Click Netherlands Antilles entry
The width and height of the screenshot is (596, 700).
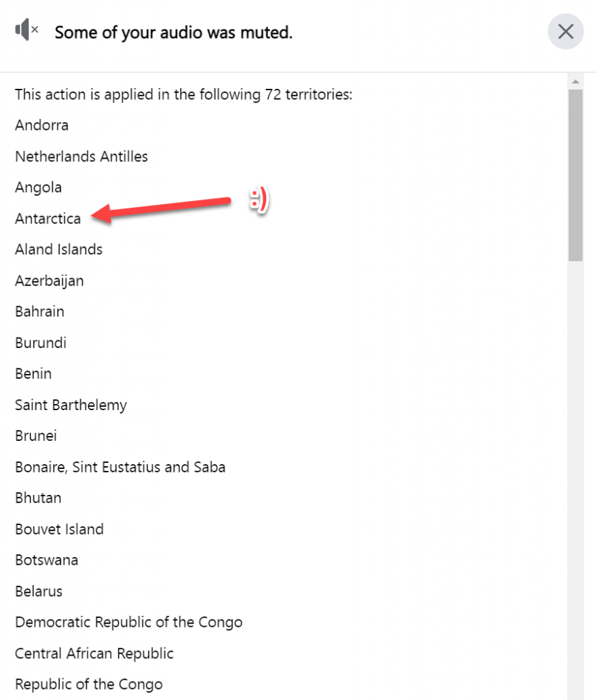81,156
